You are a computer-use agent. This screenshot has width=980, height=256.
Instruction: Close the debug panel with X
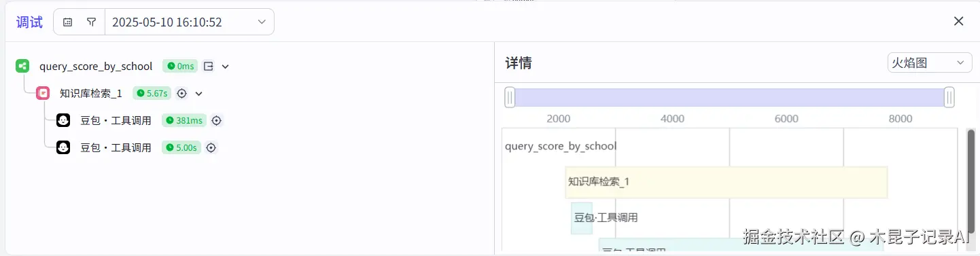(959, 21)
